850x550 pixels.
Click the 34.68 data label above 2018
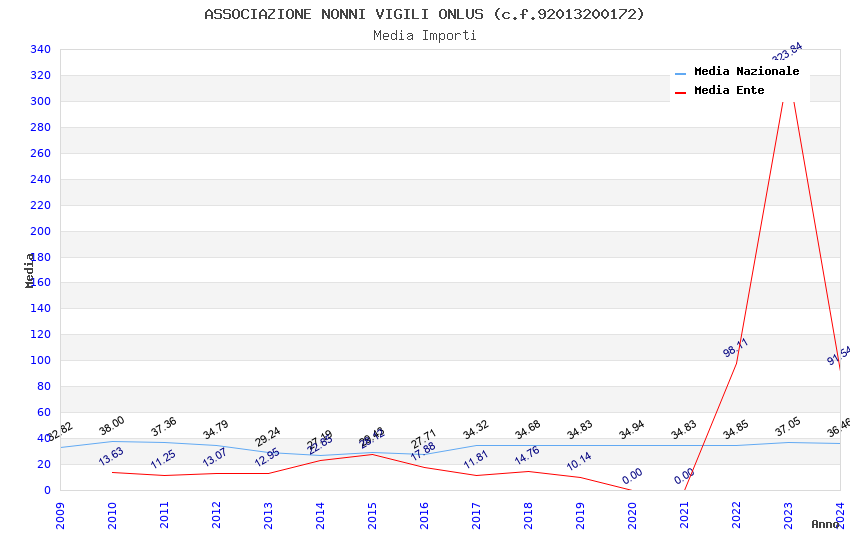528,430
